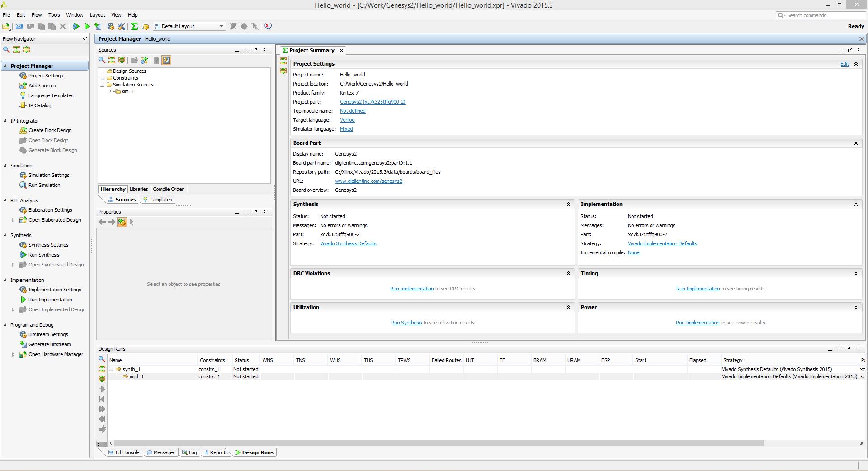Click the wrench tools icon in main toolbar
The width and height of the screenshot is (868, 471).
tap(122, 26)
